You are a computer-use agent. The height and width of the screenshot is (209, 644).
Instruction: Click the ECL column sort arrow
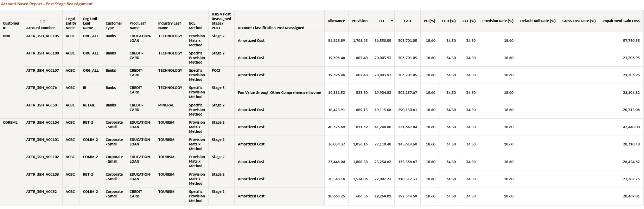click(x=392, y=21)
